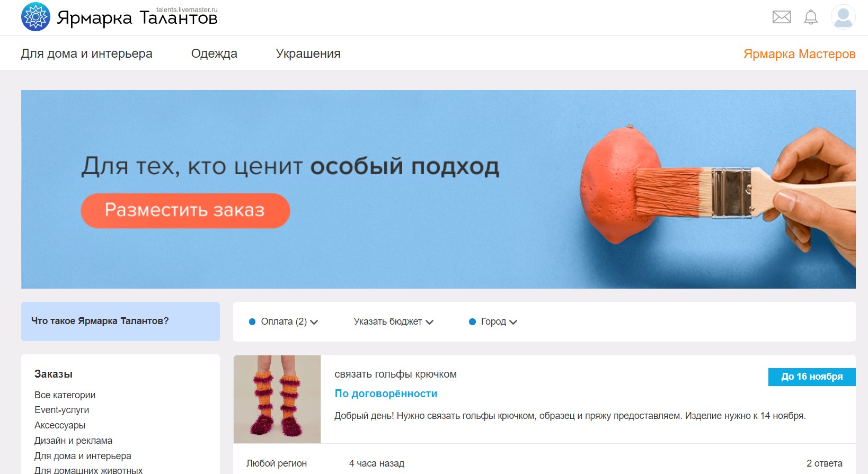
Task: Open Что такое Ярмарка Талантов? info
Action: 120,321
